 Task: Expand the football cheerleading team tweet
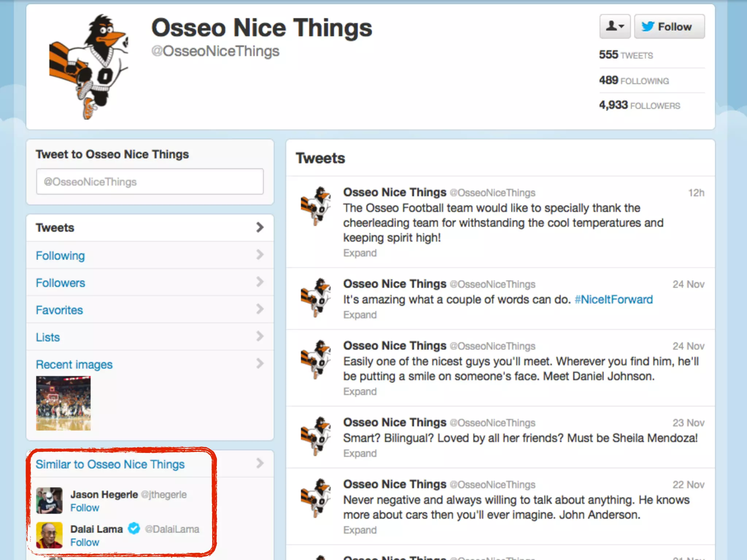[360, 253]
